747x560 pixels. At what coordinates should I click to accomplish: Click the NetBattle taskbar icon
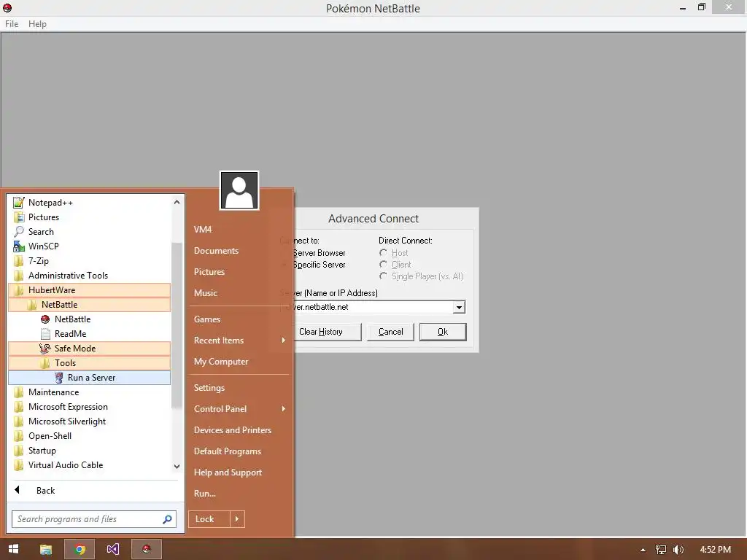[x=146, y=550]
